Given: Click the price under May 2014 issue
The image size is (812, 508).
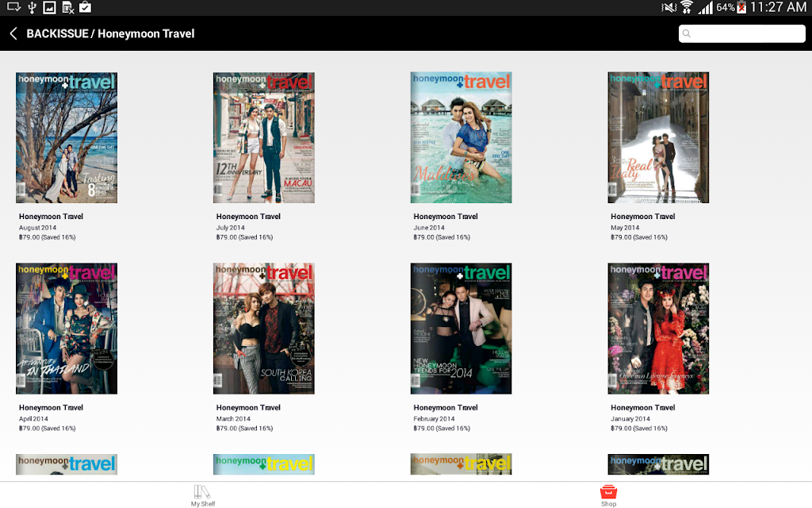Looking at the screenshot, I should click(x=639, y=237).
